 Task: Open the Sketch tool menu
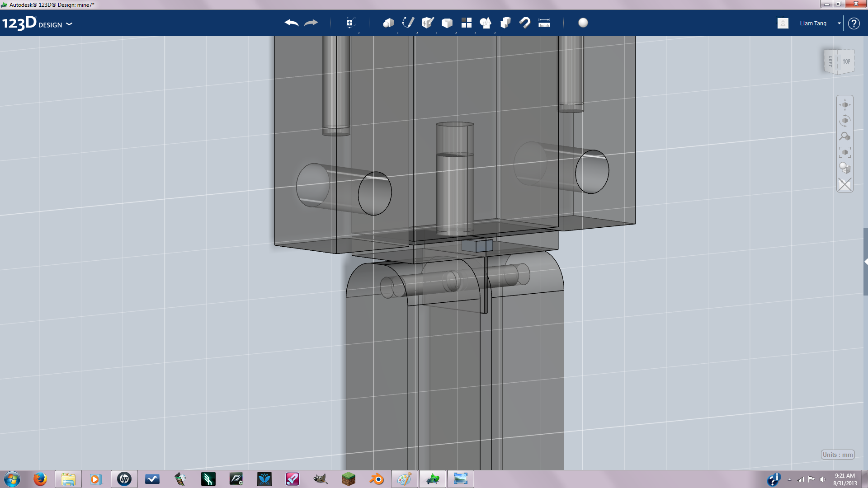[x=408, y=23]
